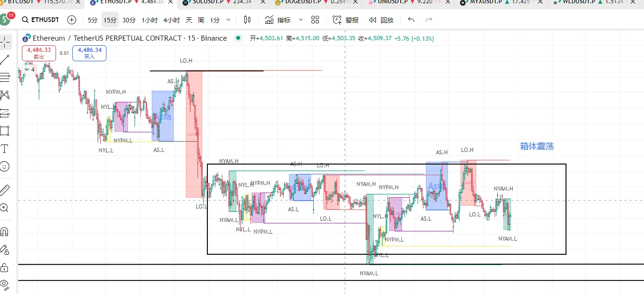Switch to 30分 timeframe
Image resolution: width=644 pixels, height=294 pixels.
pos(129,20)
